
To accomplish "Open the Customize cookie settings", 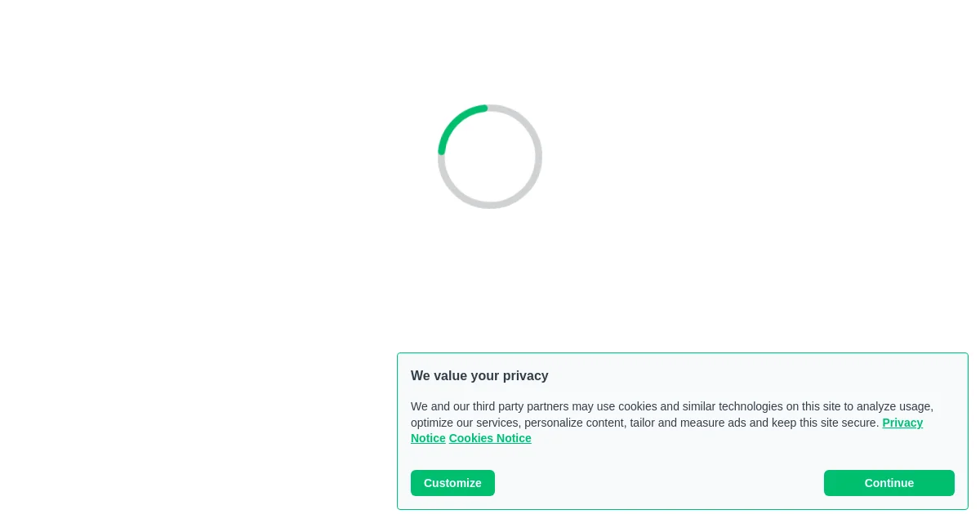I will (452, 483).
